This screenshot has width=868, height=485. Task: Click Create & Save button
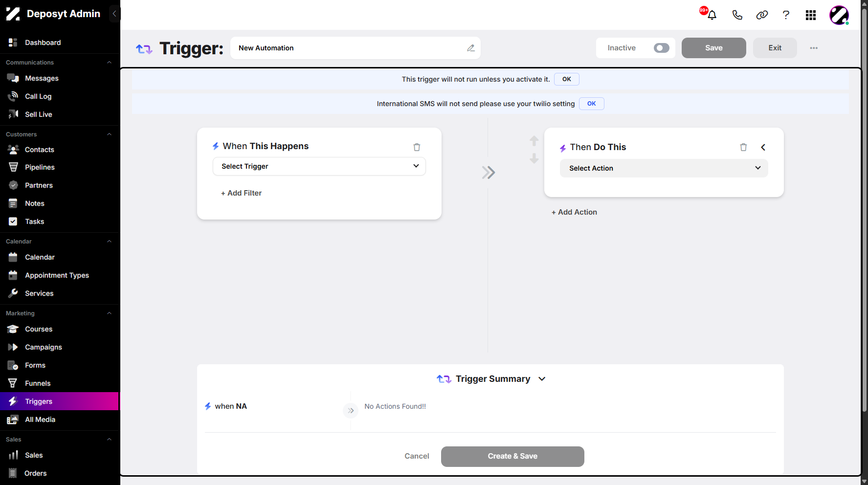coord(512,457)
